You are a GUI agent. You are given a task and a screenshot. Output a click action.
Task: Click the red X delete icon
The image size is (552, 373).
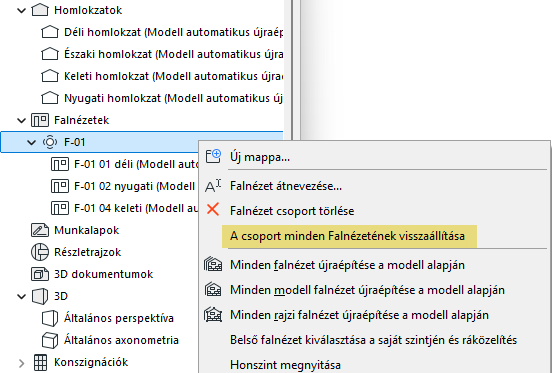(x=213, y=209)
